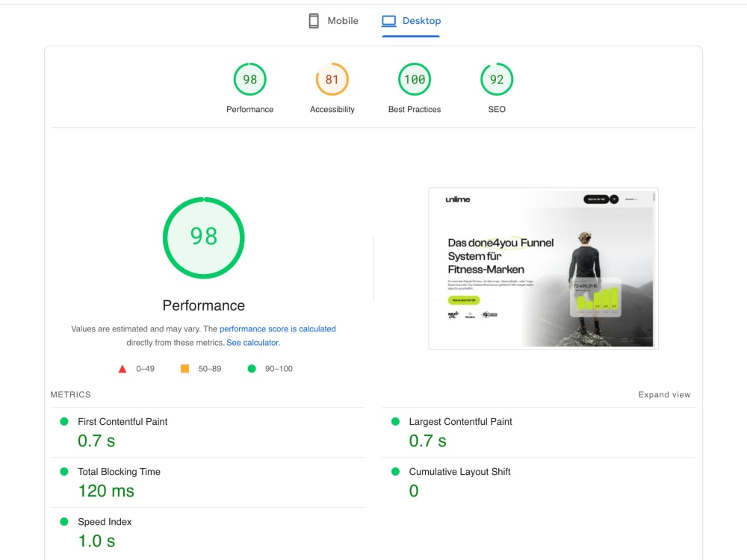Click Largest Contentful Paint value '0.7 s'
747x560 pixels.
point(428,441)
